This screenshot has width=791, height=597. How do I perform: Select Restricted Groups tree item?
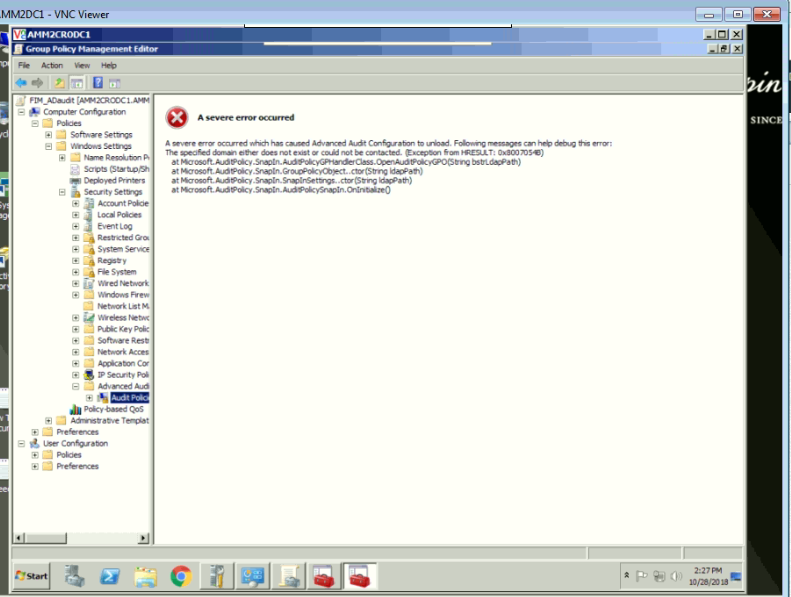pyautogui.click(x=123, y=238)
